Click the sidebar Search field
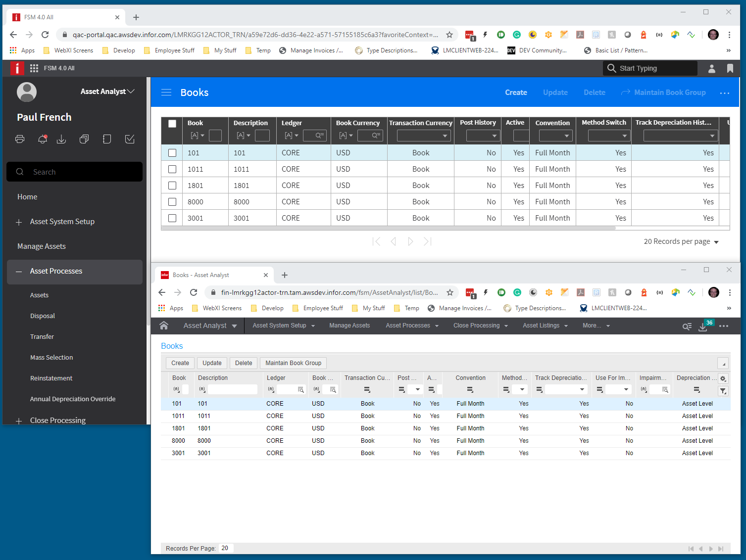Viewport: 746px width, 560px height. pos(74,172)
